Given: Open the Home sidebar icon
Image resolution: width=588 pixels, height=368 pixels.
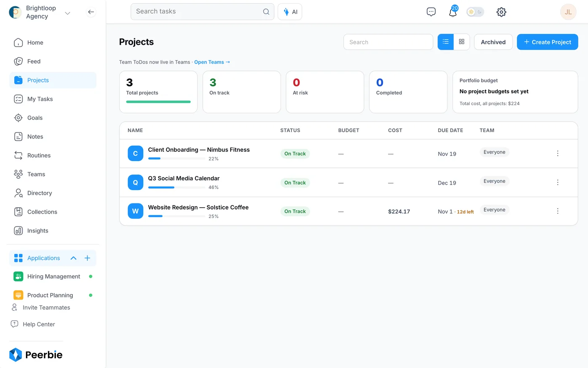Looking at the screenshot, I should click(x=18, y=42).
